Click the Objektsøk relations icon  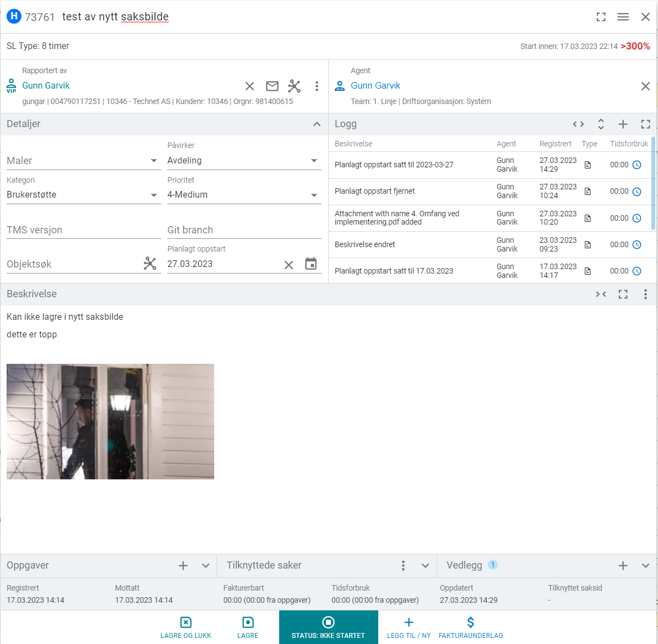(150, 264)
